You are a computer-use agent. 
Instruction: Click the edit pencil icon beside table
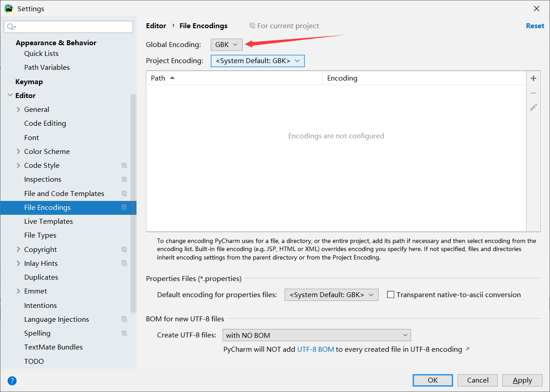click(533, 107)
